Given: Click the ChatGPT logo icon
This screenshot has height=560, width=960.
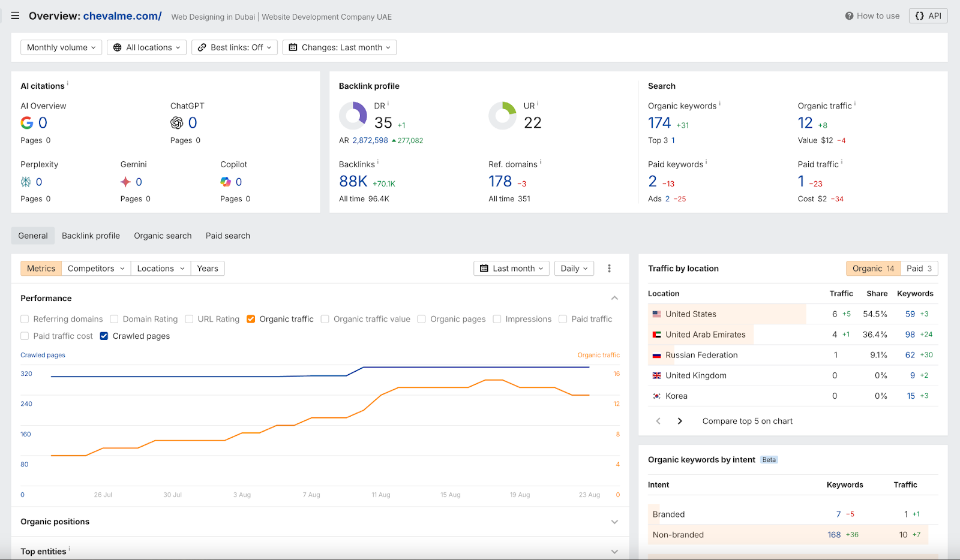Looking at the screenshot, I should point(176,123).
